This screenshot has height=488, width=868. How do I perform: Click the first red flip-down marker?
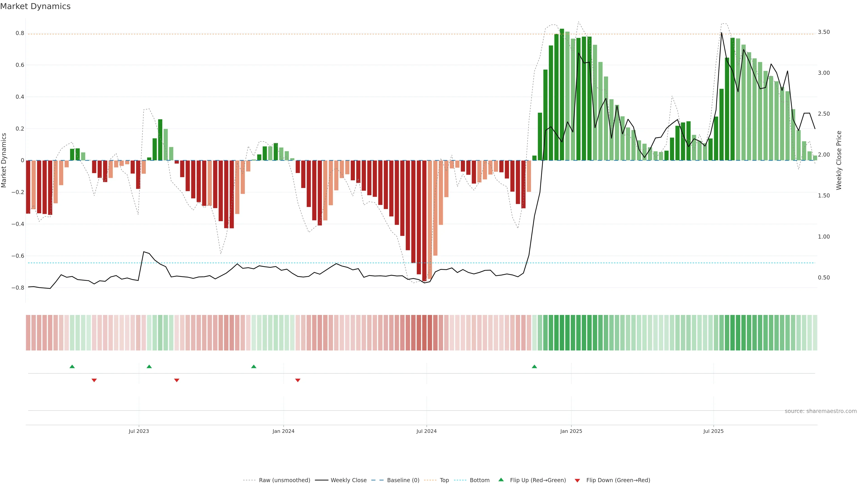click(94, 380)
